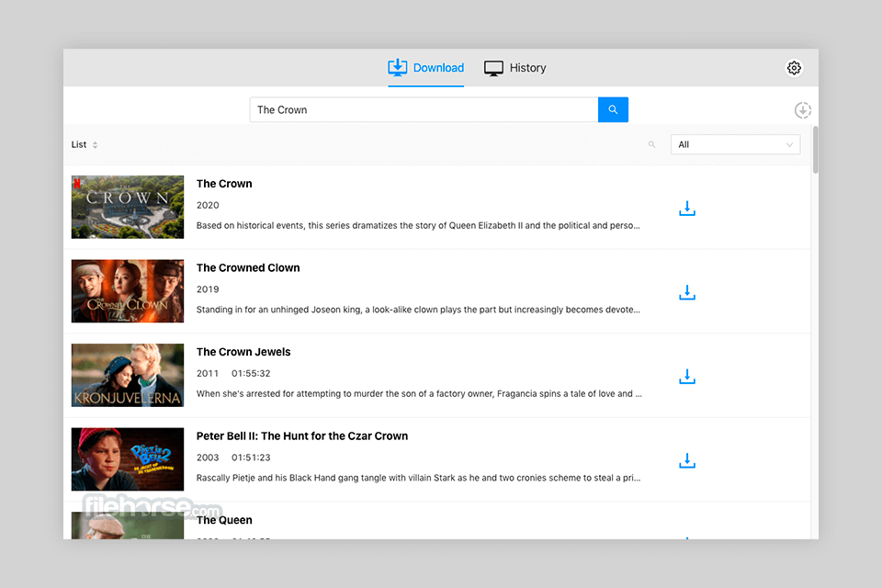Select The Queen title
The height and width of the screenshot is (588, 882).
coord(224,521)
